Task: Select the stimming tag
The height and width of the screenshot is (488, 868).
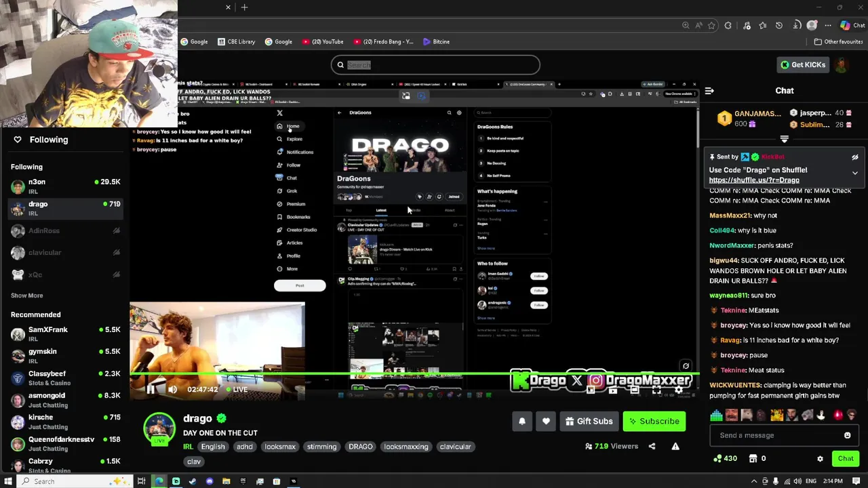Action: pyautogui.click(x=321, y=447)
